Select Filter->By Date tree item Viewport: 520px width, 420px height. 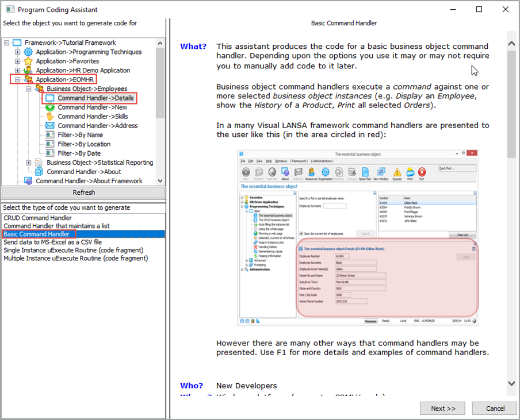click(x=79, y=153)
